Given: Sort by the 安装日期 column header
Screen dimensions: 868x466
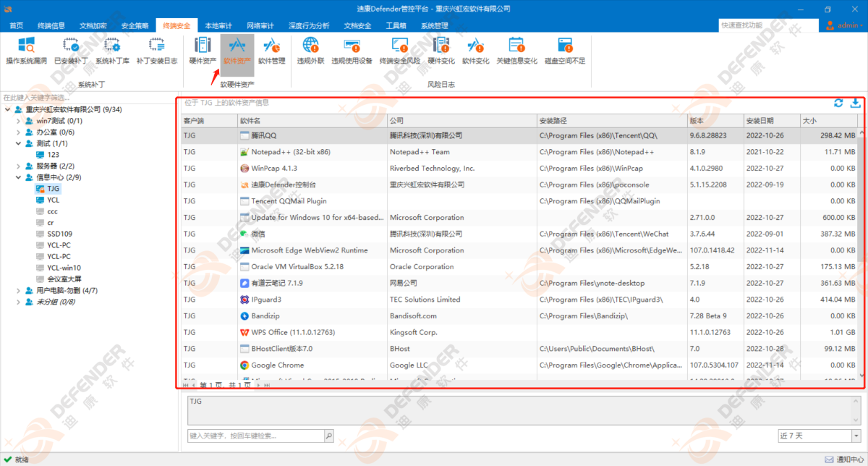Looking at the screenshot, I should tap(770, 120).
